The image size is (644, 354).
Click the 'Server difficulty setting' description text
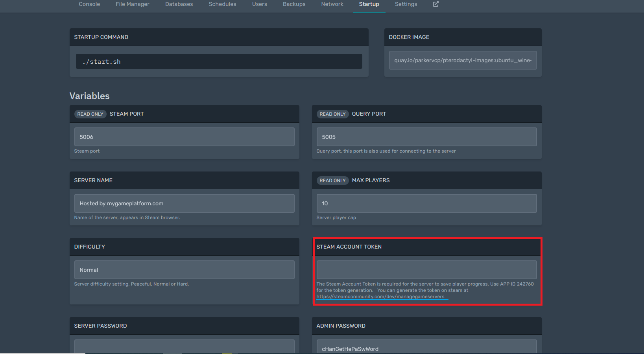[131, 284]
